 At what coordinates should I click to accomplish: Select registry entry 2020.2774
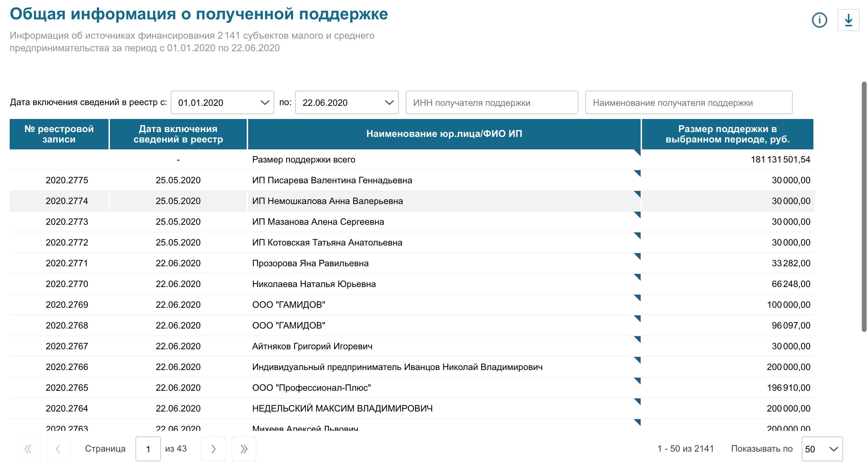(67, 201)
